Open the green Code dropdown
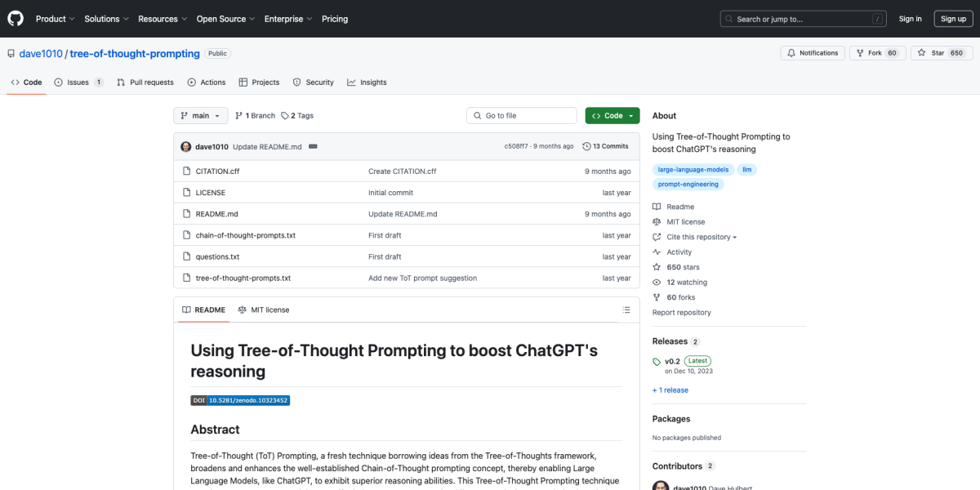Viewport: 980px width, 490px height. tap(612, 116)
